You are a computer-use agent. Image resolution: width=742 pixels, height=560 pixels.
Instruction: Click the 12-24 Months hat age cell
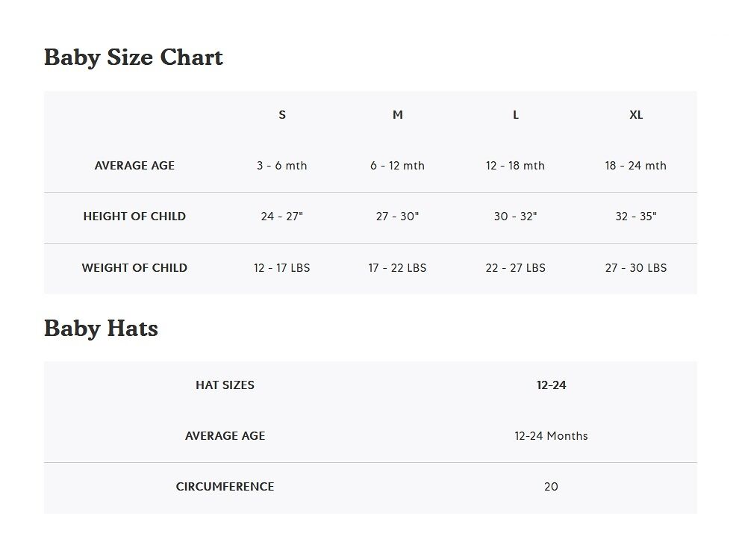coord(551,436)
